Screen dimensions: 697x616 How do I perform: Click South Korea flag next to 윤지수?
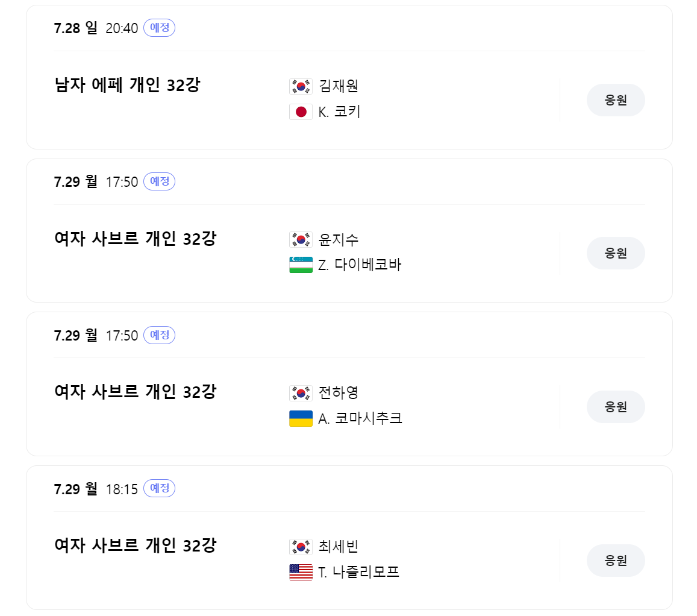point(301,240)
